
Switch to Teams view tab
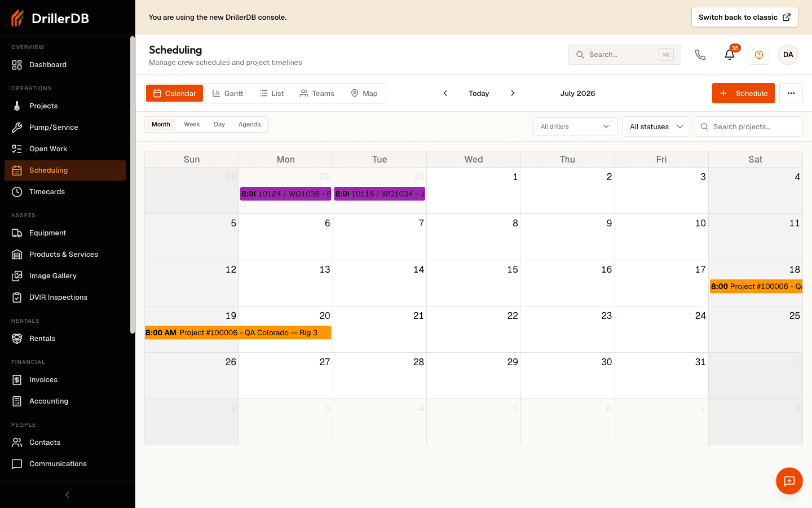pyautogui.click(x=317, y=93)
